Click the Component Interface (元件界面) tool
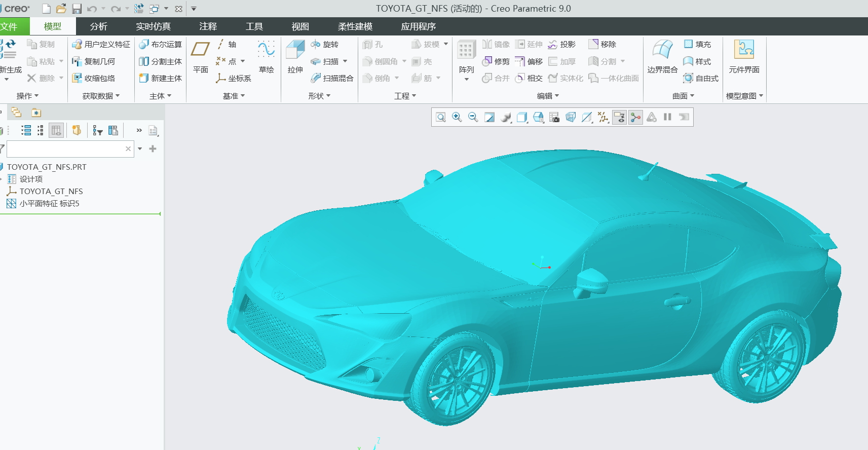This screenshot has width=868, height=450. 744,57
